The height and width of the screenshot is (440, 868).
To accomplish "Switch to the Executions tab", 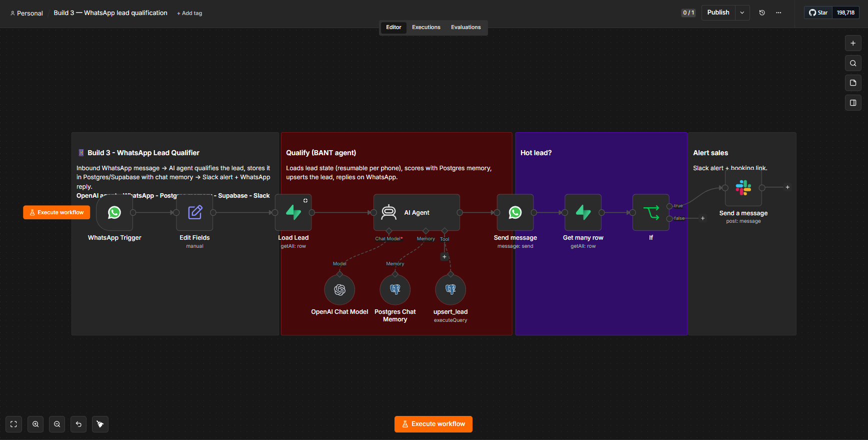I will [426, 27].
